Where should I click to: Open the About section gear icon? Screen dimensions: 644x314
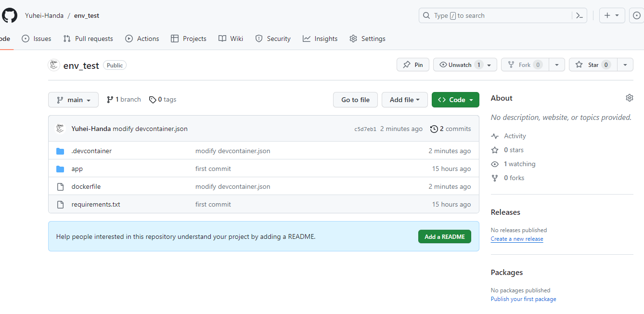629,97
